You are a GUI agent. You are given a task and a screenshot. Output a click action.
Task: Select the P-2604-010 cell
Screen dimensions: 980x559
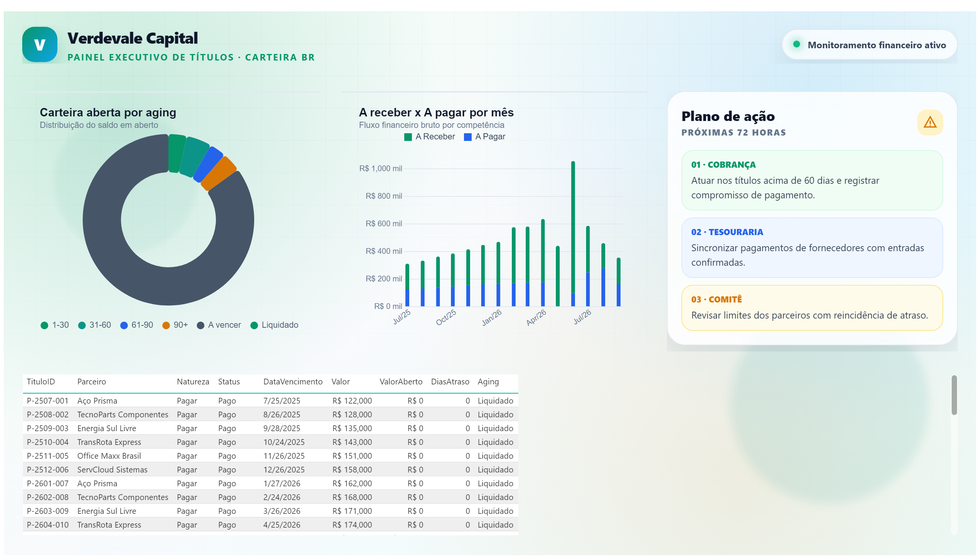coord(47,525)
